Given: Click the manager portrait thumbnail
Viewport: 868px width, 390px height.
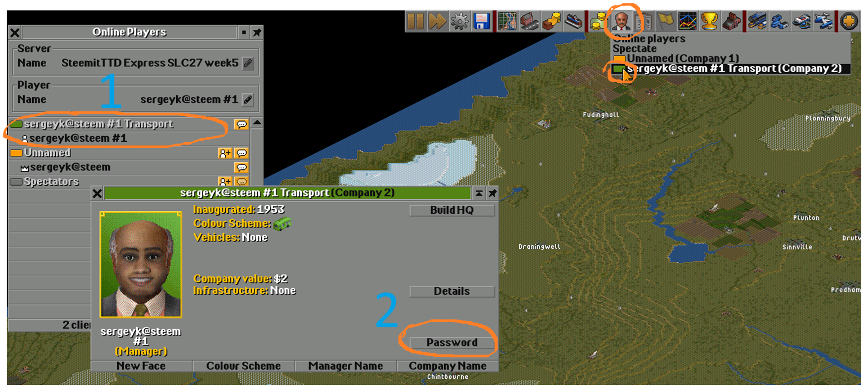Looking at the screenshot, I should click(x=141, y=265).
